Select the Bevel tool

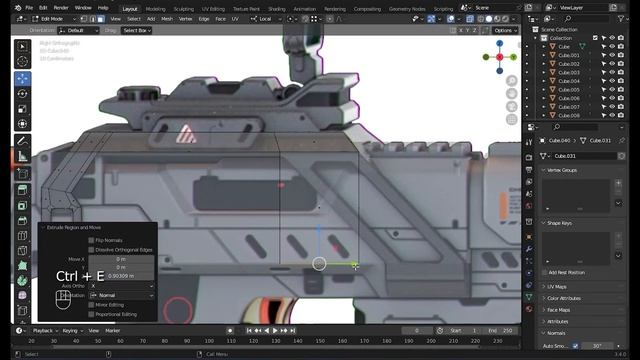tap(22, 220)
